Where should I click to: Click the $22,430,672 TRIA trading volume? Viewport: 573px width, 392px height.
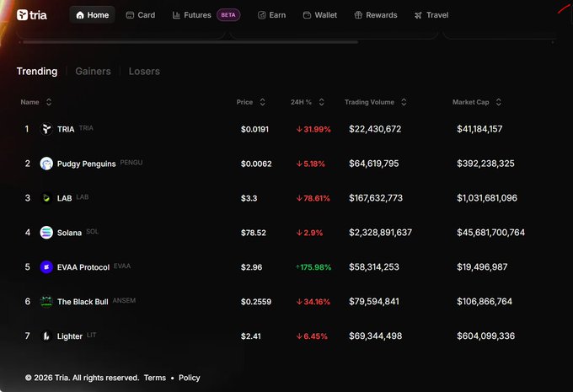(x=375, y=129)
